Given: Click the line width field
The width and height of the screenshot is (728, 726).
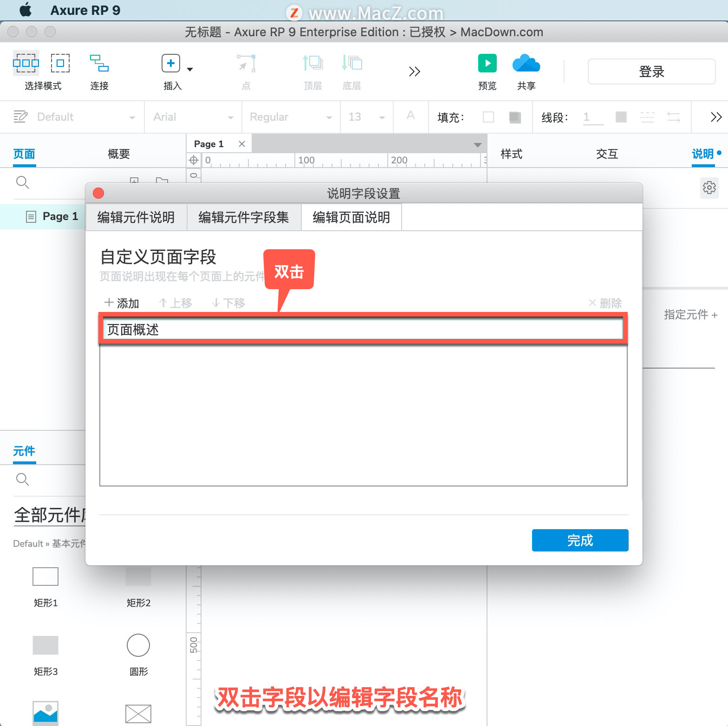Looking at the screenshot, I should [593, 117].
